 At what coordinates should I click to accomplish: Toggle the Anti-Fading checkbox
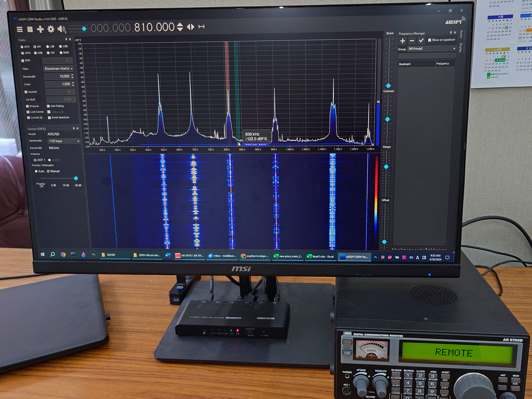click(48, 106)
